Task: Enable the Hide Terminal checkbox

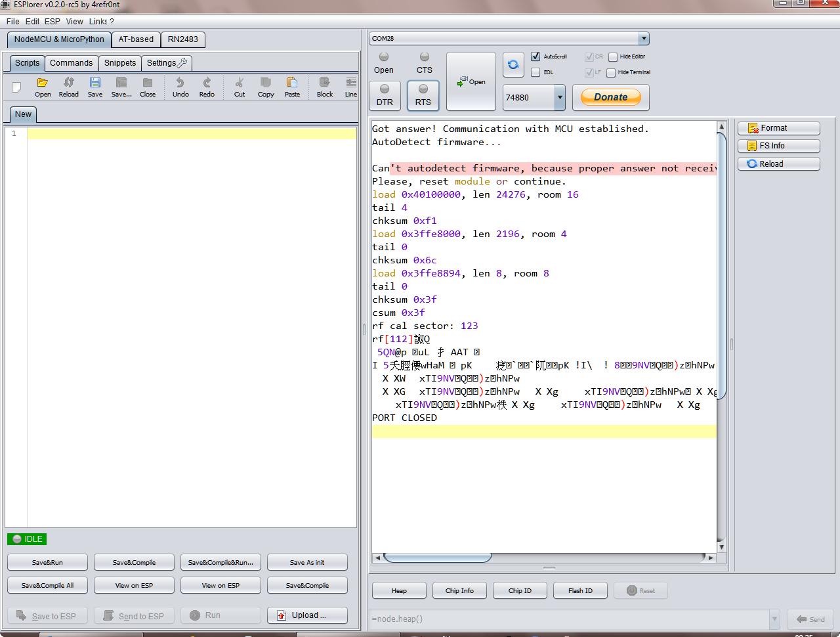Action: point(611,73)
